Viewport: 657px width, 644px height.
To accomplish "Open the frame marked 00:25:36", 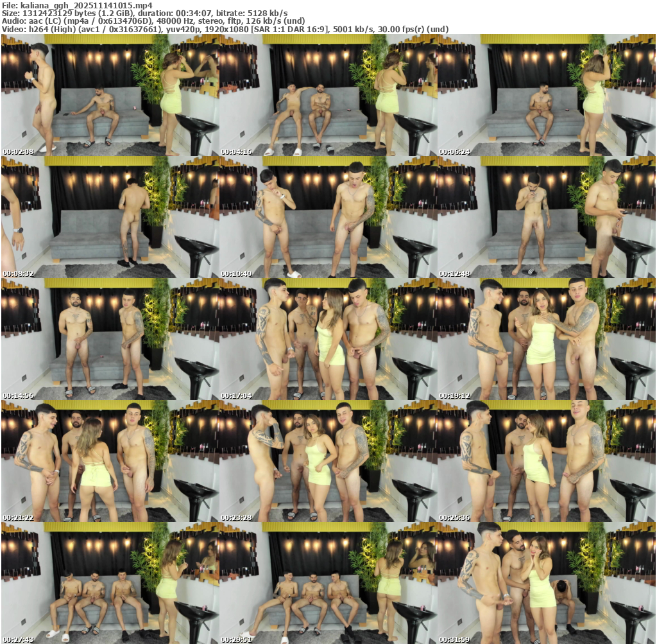I will pos(546,461).
